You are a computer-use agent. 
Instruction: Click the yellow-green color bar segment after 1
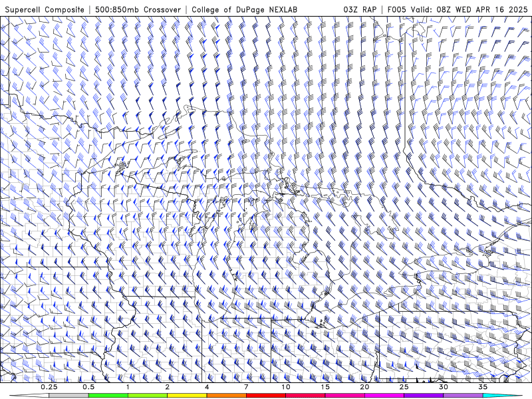147,396
